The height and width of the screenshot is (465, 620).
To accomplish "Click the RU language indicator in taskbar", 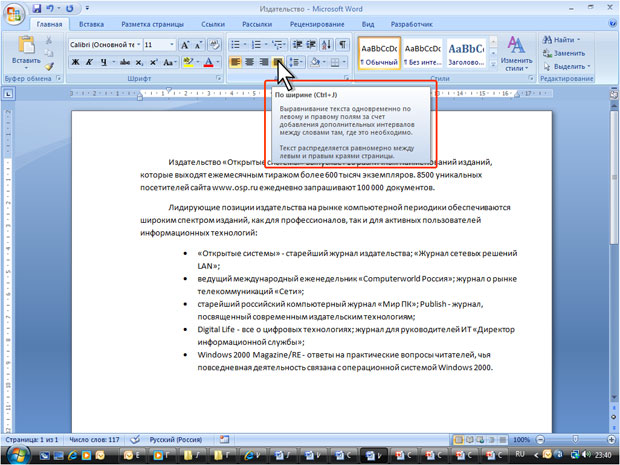I will coord(520,454).
